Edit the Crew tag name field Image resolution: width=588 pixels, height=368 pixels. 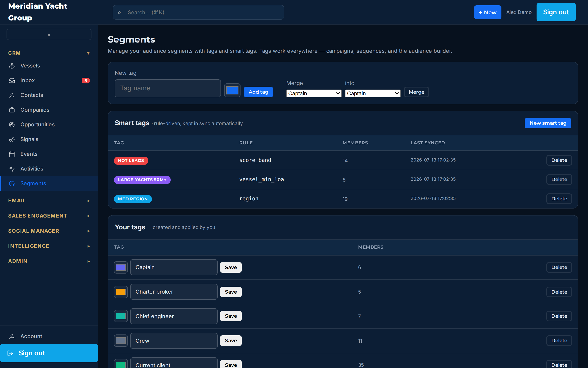[174, 341]
